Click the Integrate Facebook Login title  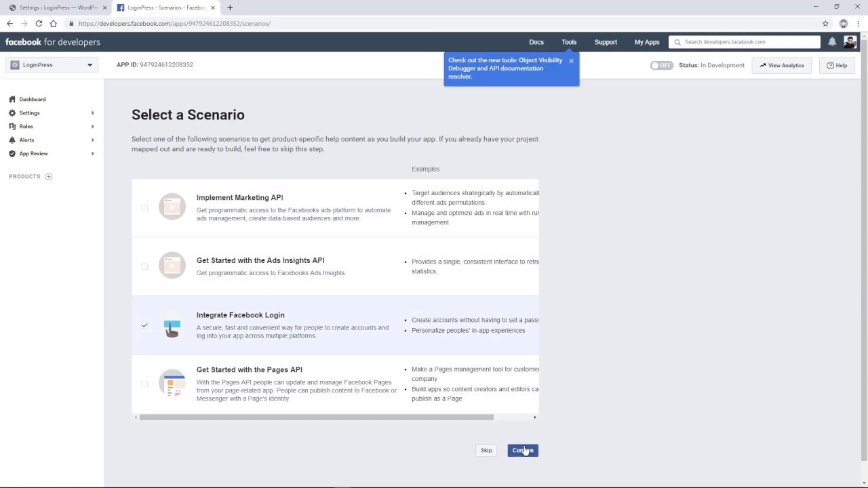[x=241, y=315]
